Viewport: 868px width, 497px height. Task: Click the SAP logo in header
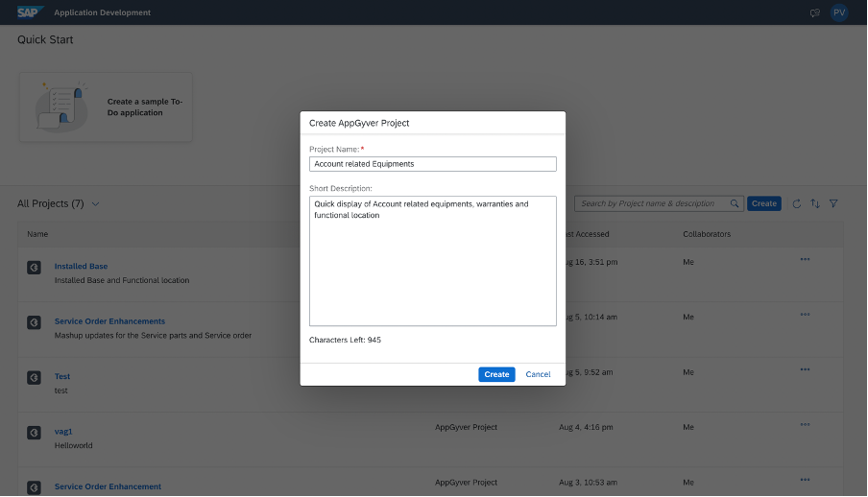tap(30, 12)
